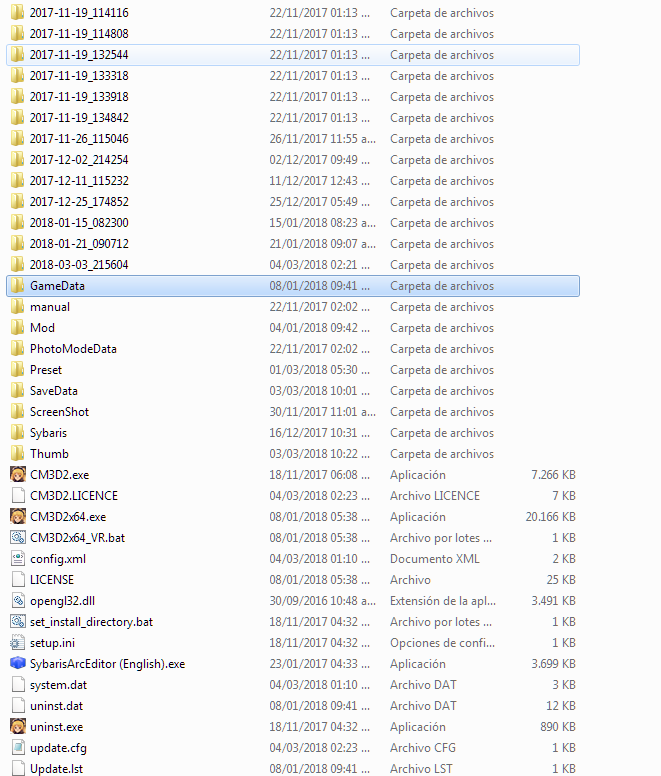This screenshot has width=661, height=776.
Task: Click the PhotoModeData folder icon
Action: (x=18, y=348)
